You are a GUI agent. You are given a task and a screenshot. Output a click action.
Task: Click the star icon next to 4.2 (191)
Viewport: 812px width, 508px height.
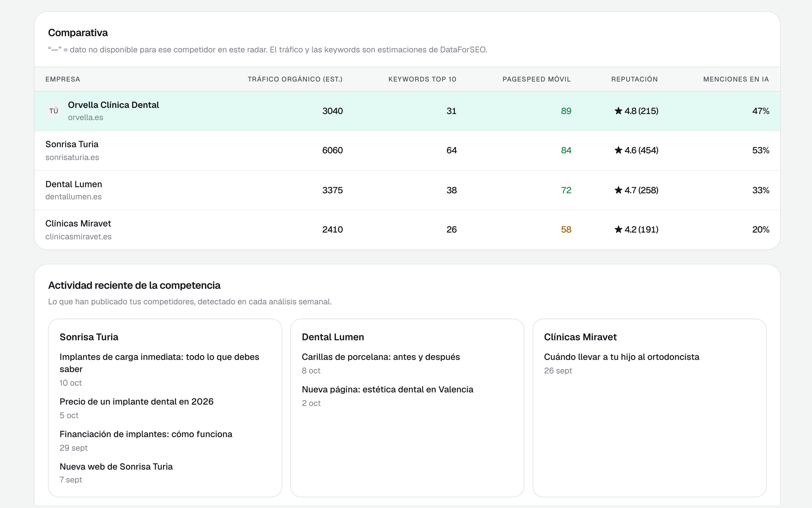[x=619, y=230]
